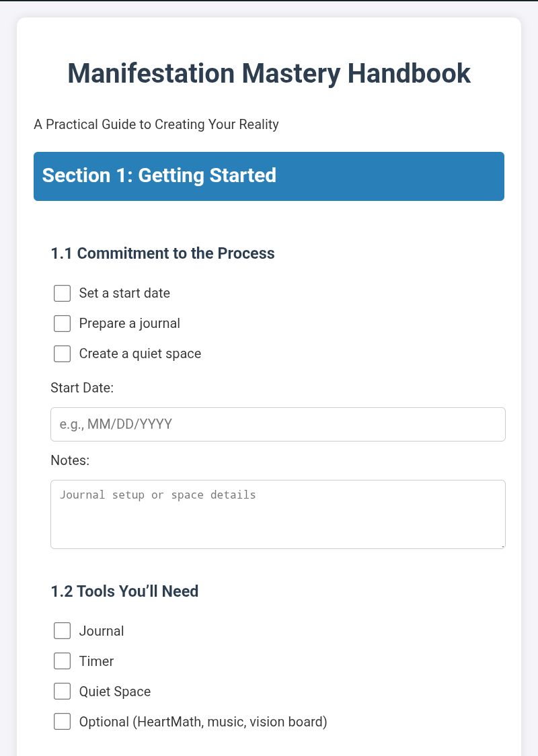Click the '1.2 Tools You'll Need' heading
Image resolution: width=538 pixels, height=756 pixels.
(124, 591)
